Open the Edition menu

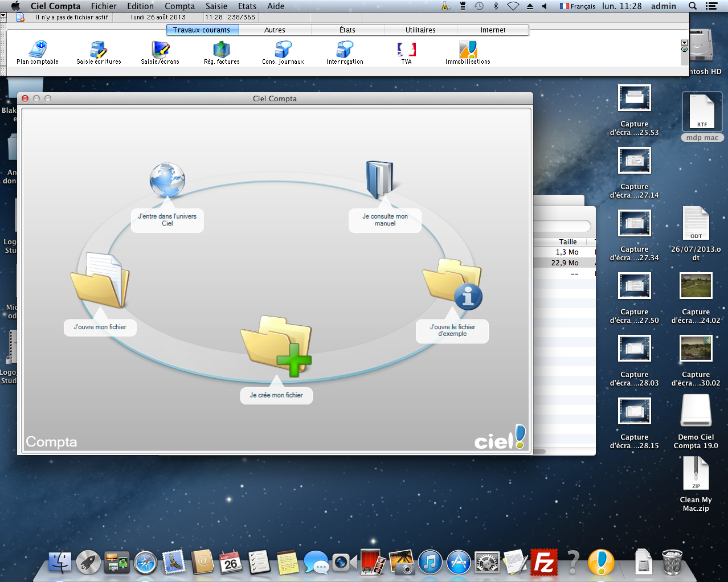(141, 6)
